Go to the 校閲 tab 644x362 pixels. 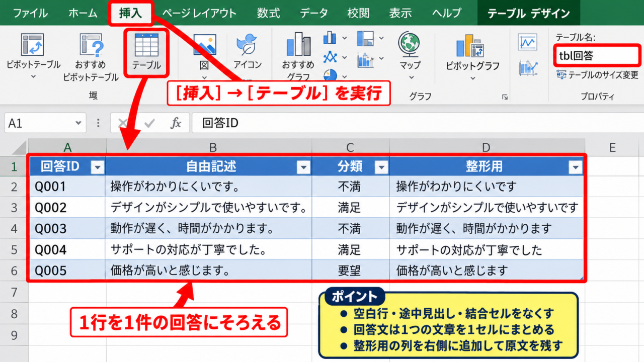(358, 13)
